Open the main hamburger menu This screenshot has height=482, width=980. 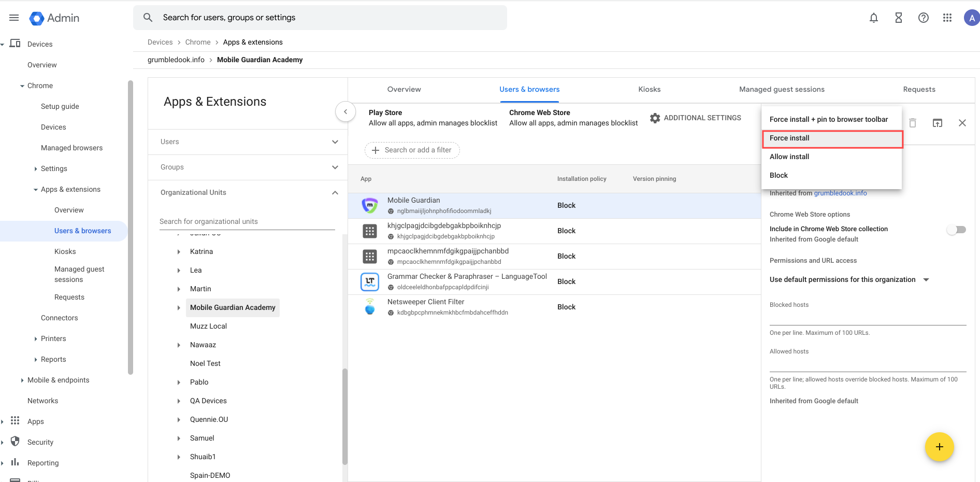pyautogui.click(x=14, y=18)
